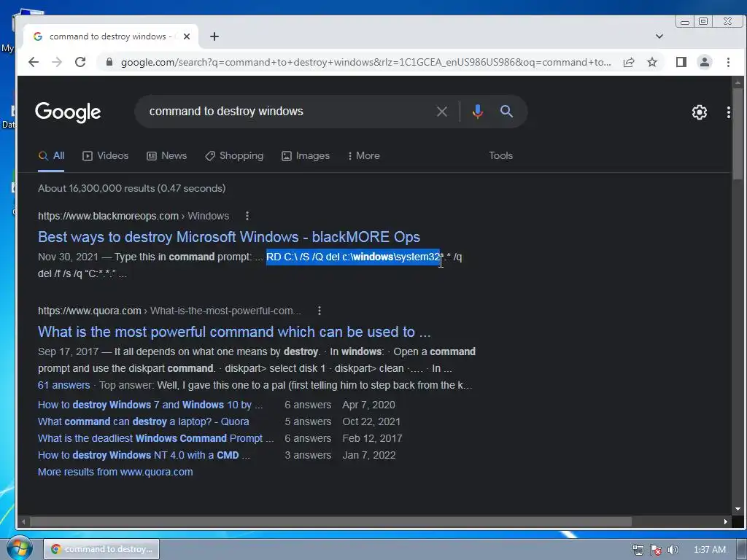The width and height of the screenshot is (747, 560).
Task: Open 'How to destroy Windows 7 and Windows 10' link
Action: click(150, 405)
